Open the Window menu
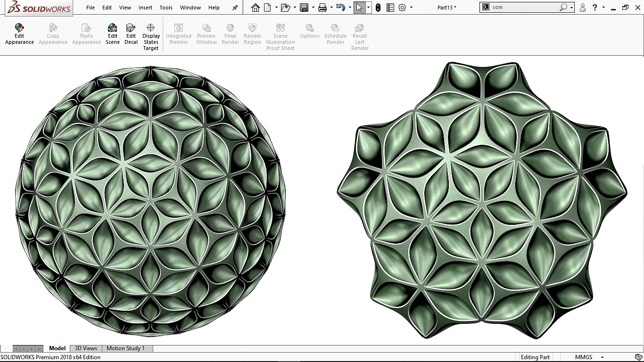 pyautogui.click(x=190, y=8)
